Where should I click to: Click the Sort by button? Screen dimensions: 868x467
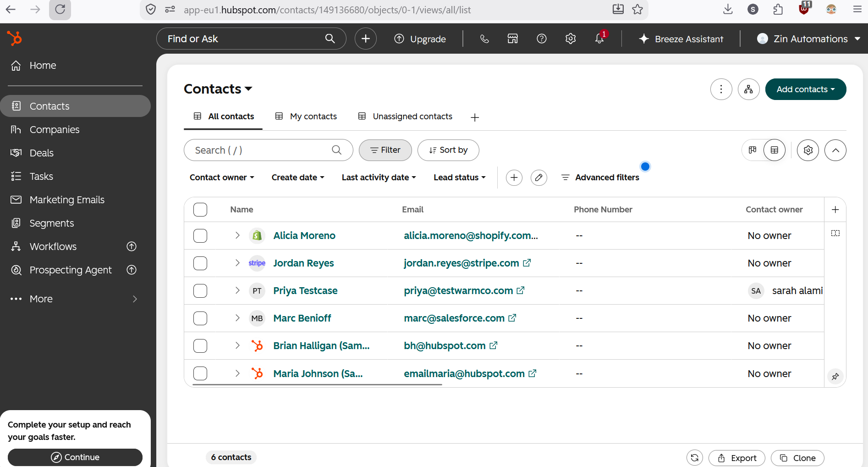(448, 150)
